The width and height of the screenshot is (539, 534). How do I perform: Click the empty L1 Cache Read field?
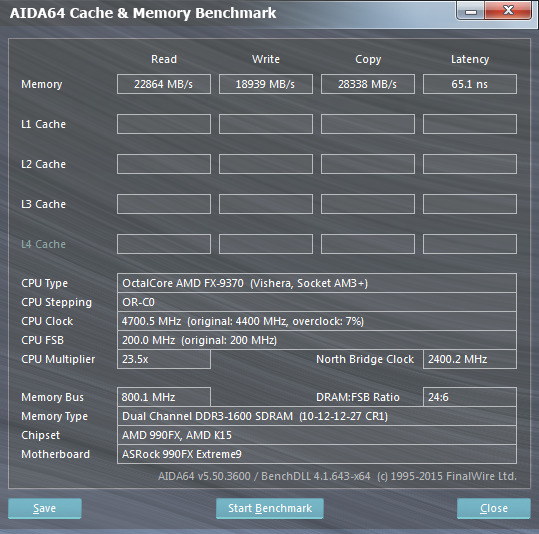pyautogui.click(x=164, y=124)
